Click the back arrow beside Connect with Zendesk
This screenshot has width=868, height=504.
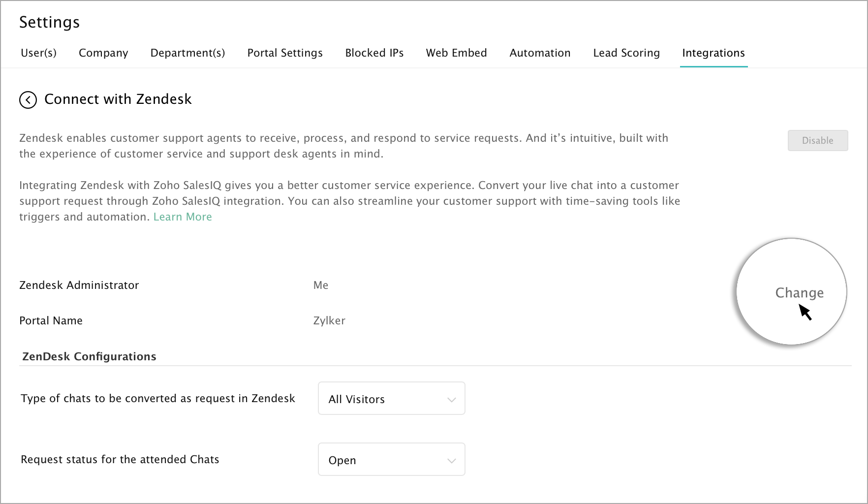28,100
